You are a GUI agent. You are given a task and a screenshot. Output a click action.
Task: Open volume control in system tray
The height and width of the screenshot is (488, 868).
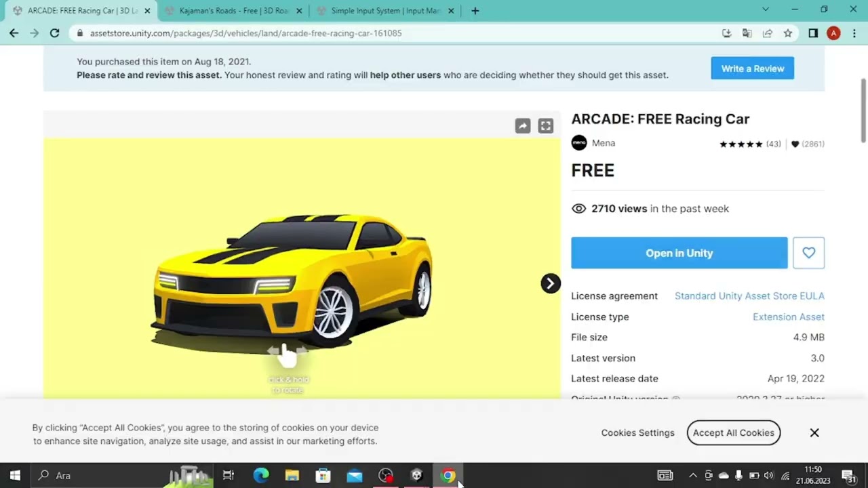[x=768, y=476]
